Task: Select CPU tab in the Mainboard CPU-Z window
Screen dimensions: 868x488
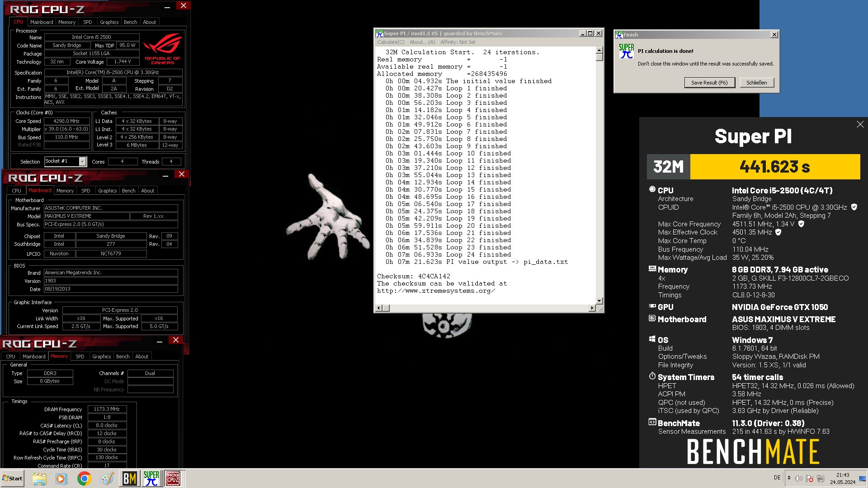Action: 17,191
